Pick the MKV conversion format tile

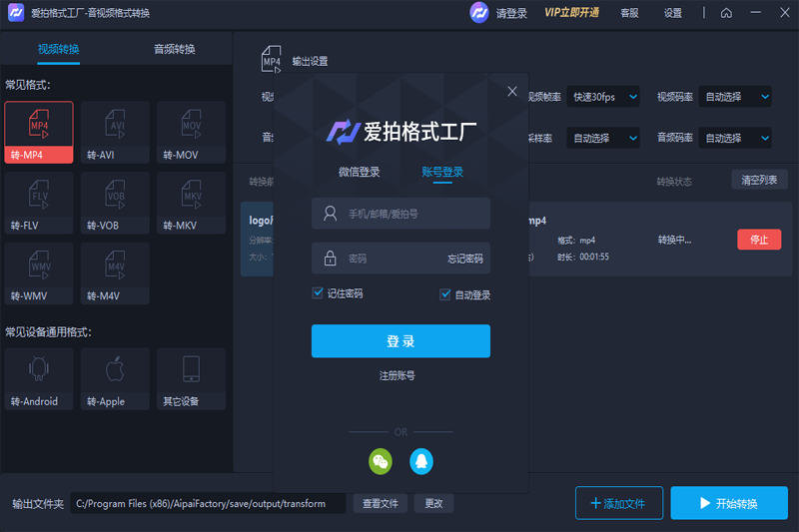click(x=191, y=203)
